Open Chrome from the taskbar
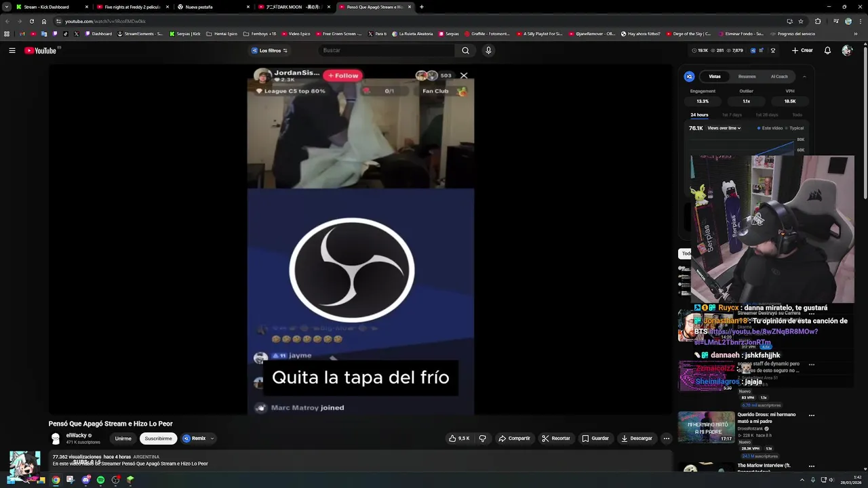Screen dimensions: 868x488 pos(56,480)
